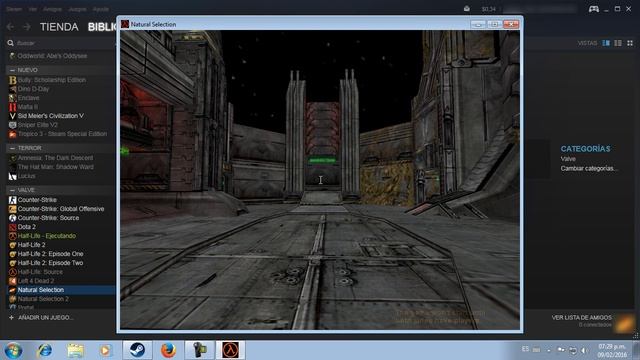Viewport: 640px width, 360px height.
Task: Open Windows Media Player from the taskbar
Action: pyautogui.click(x=105, y=350)
